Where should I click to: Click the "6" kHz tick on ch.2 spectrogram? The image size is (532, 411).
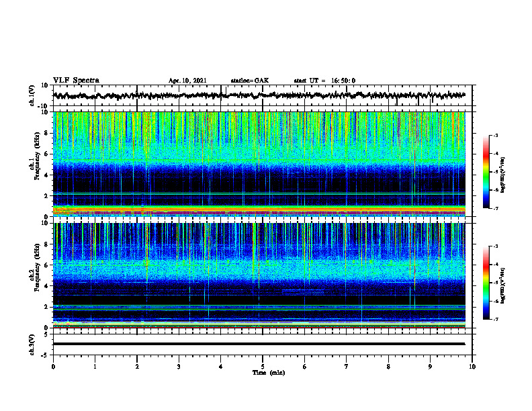click(46, 265)
